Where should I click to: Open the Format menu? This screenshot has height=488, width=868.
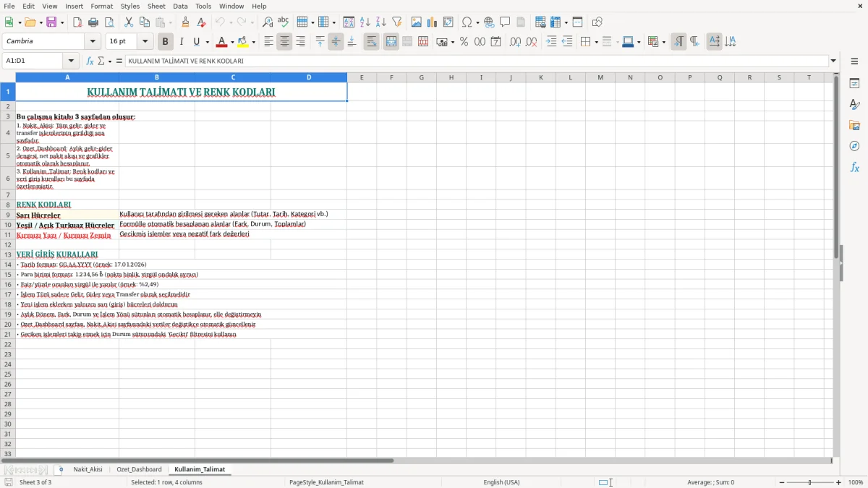tap(102, 7)
